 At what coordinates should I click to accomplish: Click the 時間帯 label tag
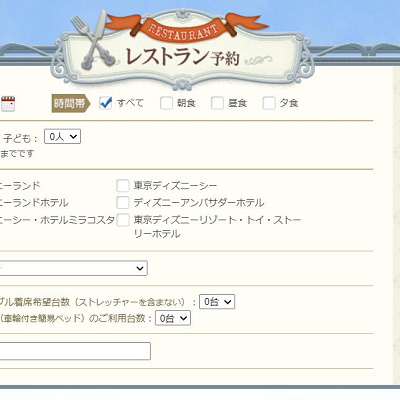coord(71,103)
